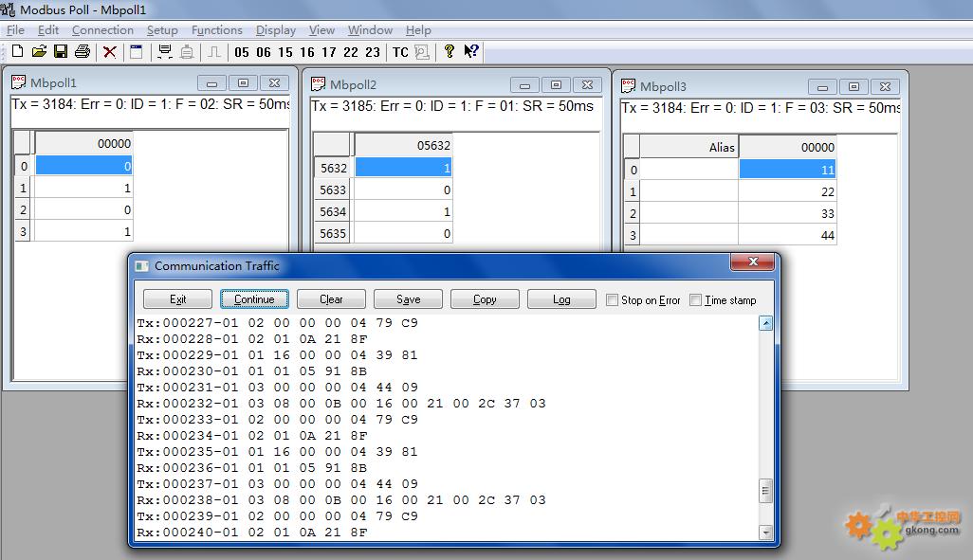Viewport: 973px width, 560px height.
Task: Click the Save button in Communication Traffic
Action: click(409, 298)
